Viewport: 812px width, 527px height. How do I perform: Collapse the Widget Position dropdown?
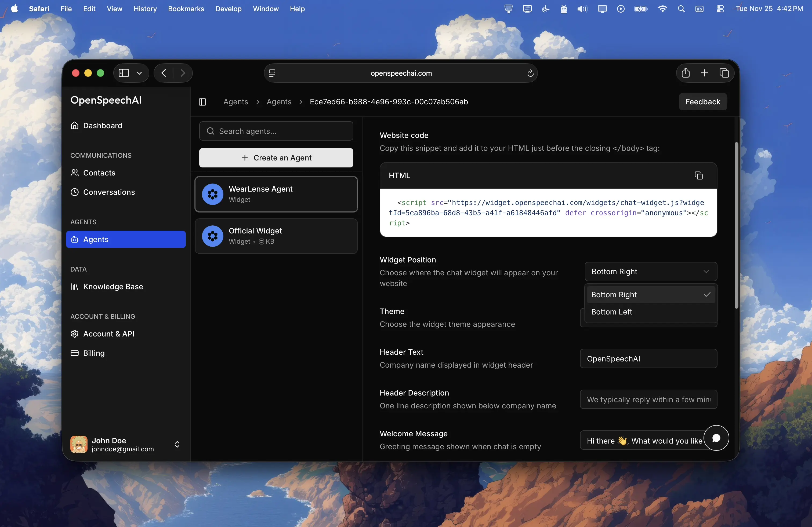click(x=651, y=271)
